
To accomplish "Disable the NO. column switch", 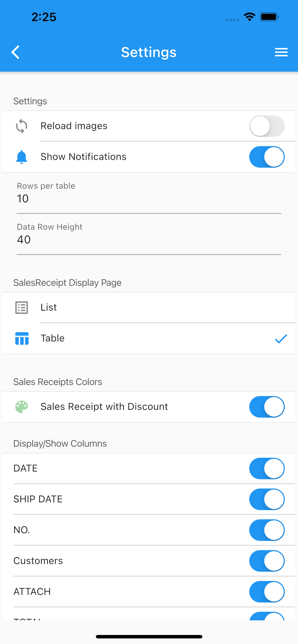I will tap(267, 530).
